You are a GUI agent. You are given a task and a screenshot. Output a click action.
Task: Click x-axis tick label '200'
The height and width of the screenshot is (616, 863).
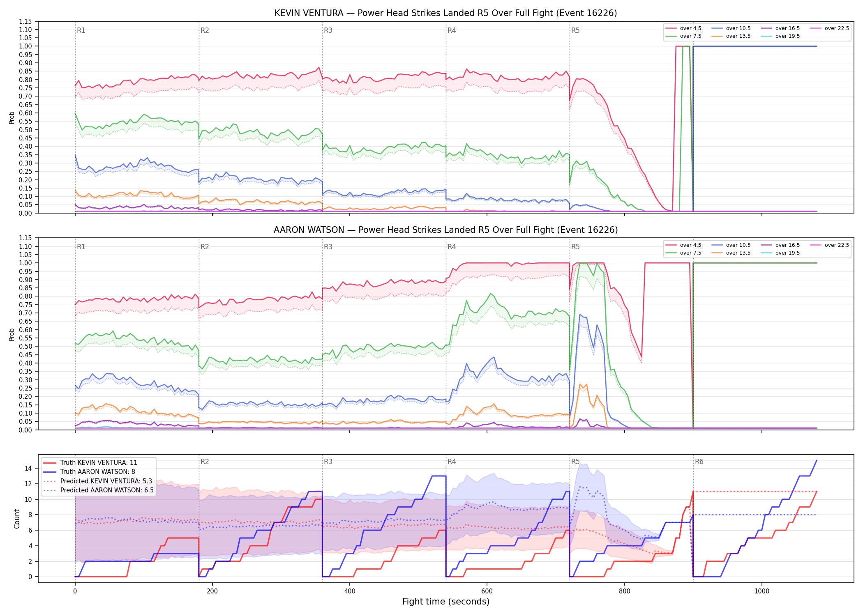click(212, 591)
